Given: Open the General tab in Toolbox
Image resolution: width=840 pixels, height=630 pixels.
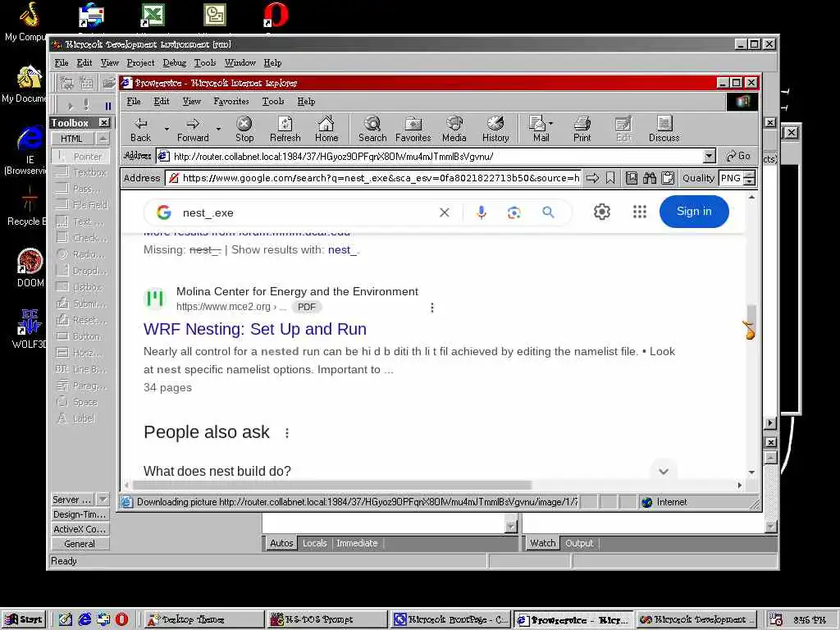Looking at the screenshot, I should click(x=80, y=544).
